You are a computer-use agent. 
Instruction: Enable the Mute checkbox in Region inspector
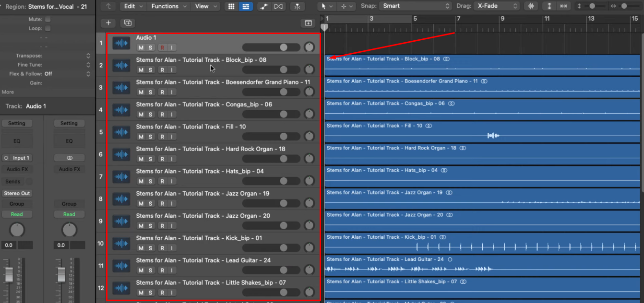point(48,19)
